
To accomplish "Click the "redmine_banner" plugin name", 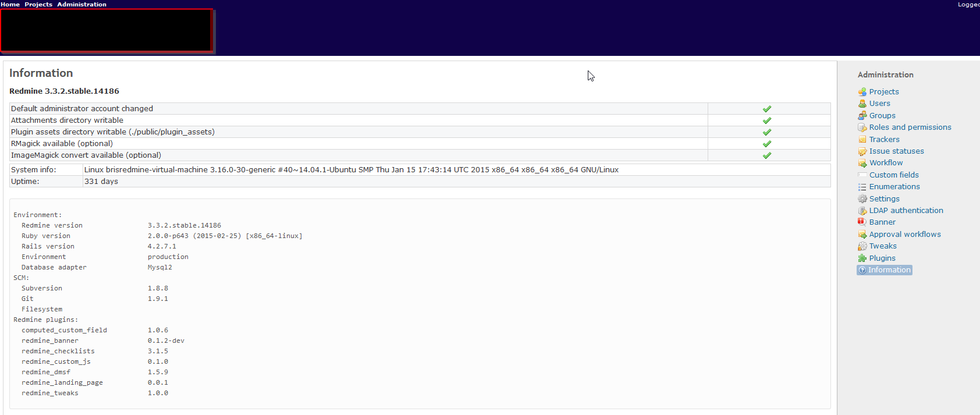I will 50,341.
